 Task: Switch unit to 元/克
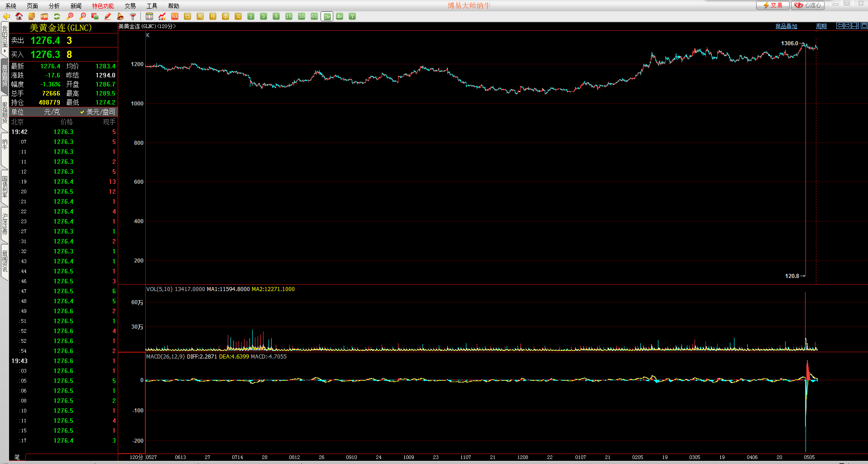click(52, 112)
